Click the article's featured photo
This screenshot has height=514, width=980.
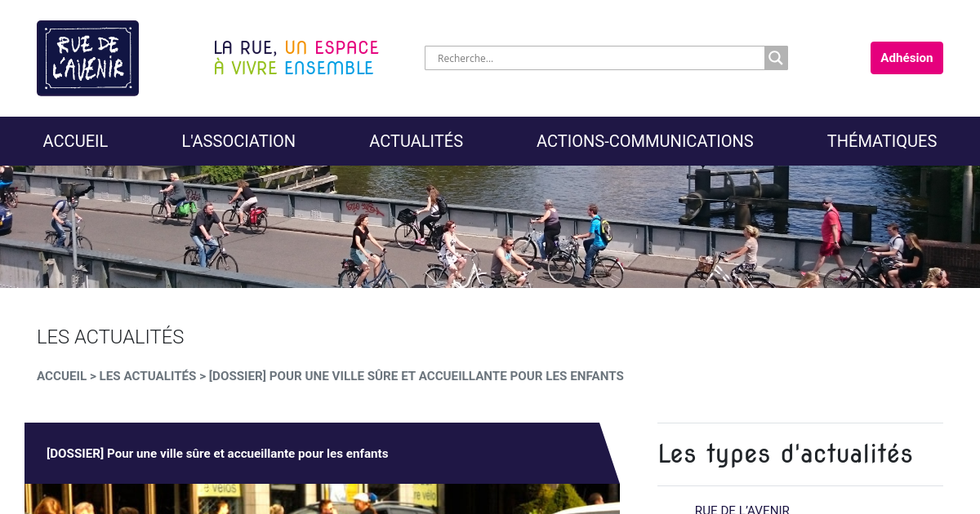click(x=322, y=498)
